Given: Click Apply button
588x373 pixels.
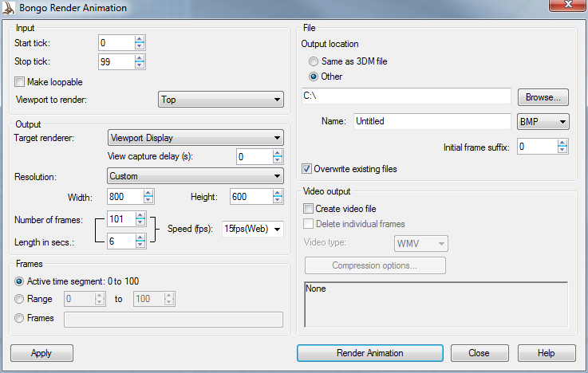Looking at the screenshot, I should click(x=41, y=353).
